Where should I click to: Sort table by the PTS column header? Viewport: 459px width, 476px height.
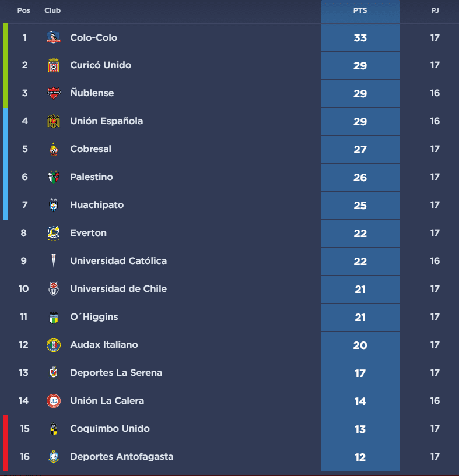360,10
